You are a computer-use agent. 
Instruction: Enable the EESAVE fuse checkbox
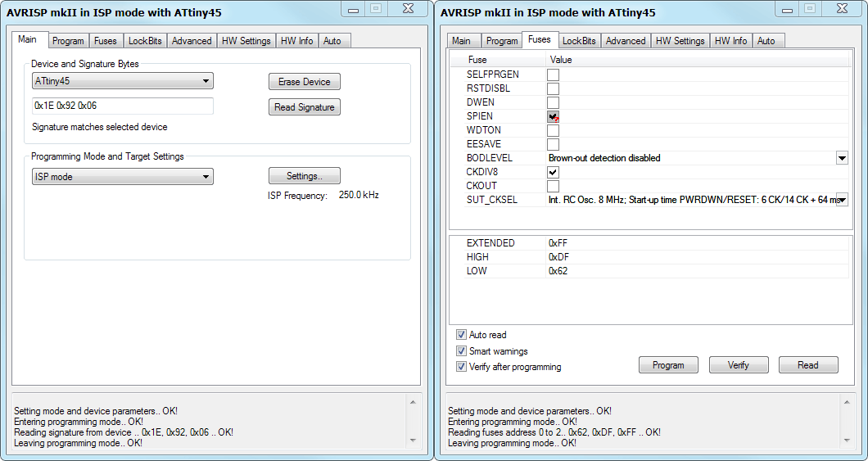tap(553, 144)
